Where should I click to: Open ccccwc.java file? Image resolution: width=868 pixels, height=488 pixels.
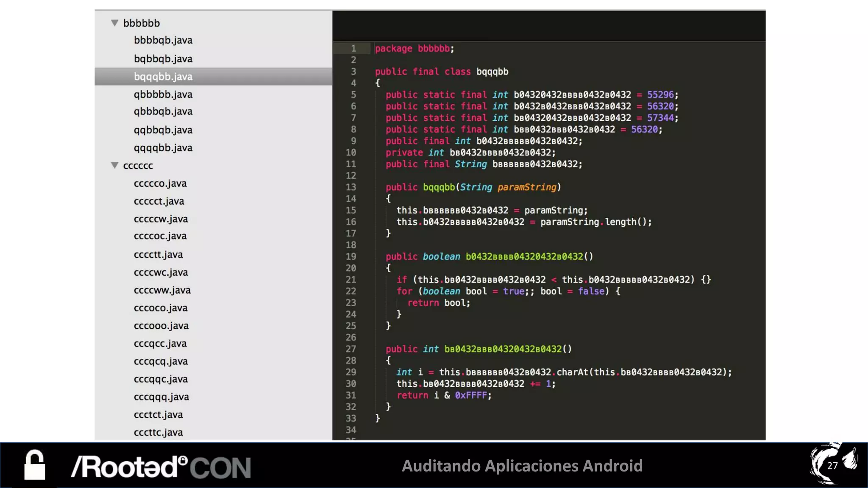click(x=161, y=272)
